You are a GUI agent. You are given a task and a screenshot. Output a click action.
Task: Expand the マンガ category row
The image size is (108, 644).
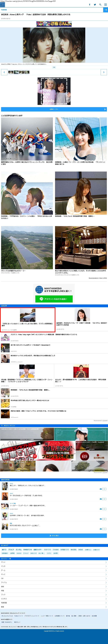click(x=54, y=566)
